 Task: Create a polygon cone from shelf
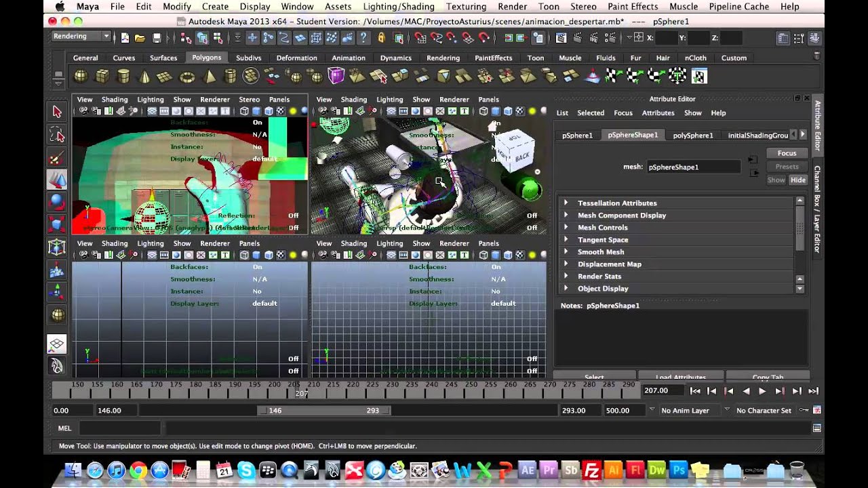tap(144, 76)
